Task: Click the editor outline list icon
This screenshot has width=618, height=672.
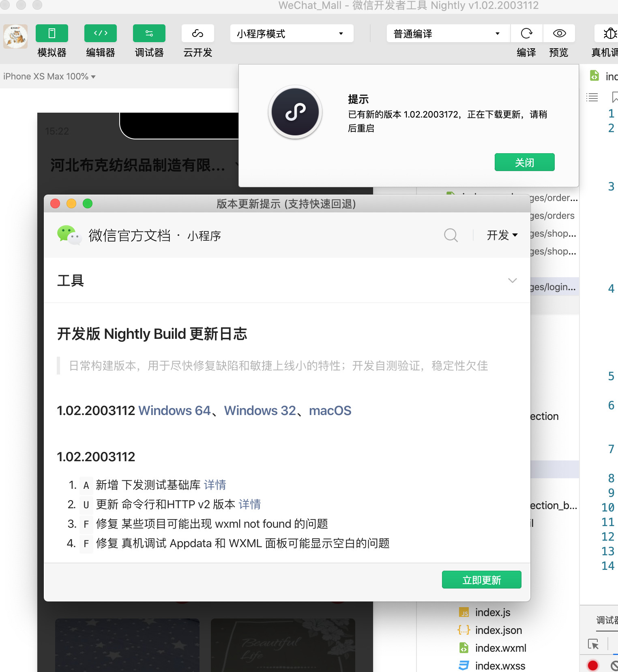Action: tap(592, 97)
